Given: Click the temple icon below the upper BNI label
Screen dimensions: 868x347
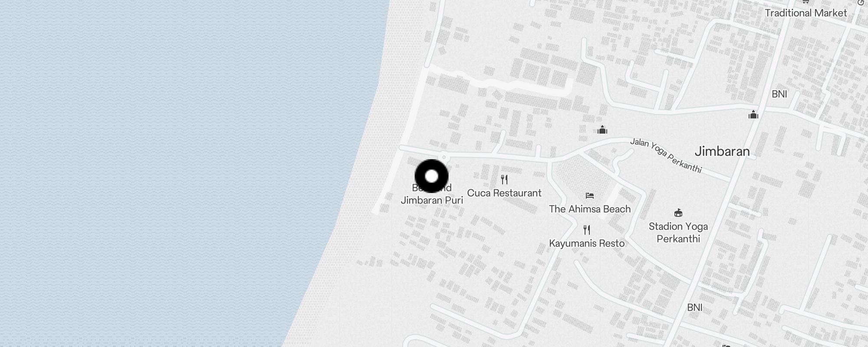Looking at the screenshot, I should click(x=753, y=115).
